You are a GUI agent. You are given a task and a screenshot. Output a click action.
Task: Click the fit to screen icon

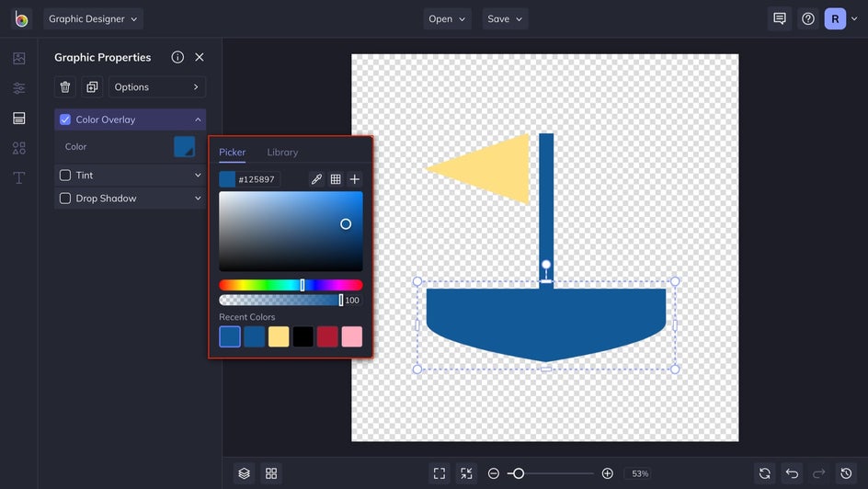coord(440,473)
